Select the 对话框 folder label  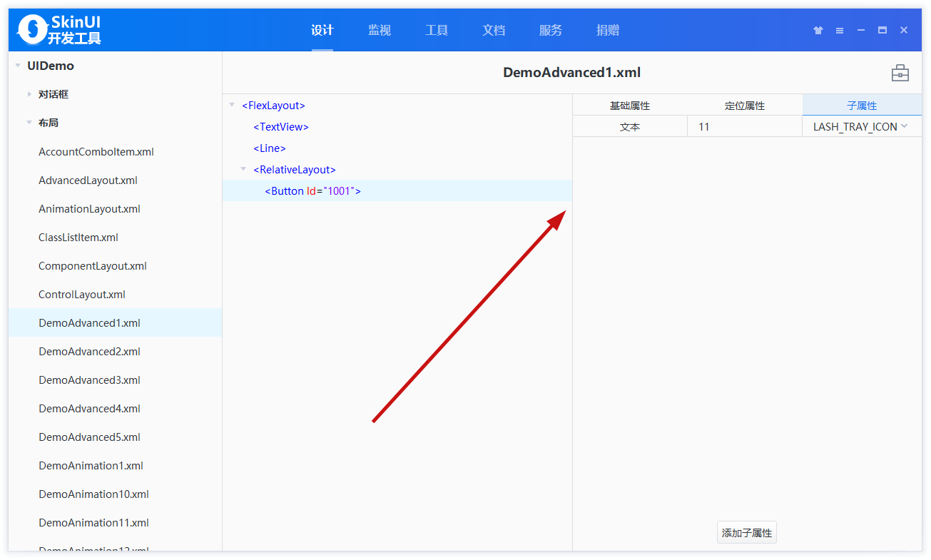(54, 94)
